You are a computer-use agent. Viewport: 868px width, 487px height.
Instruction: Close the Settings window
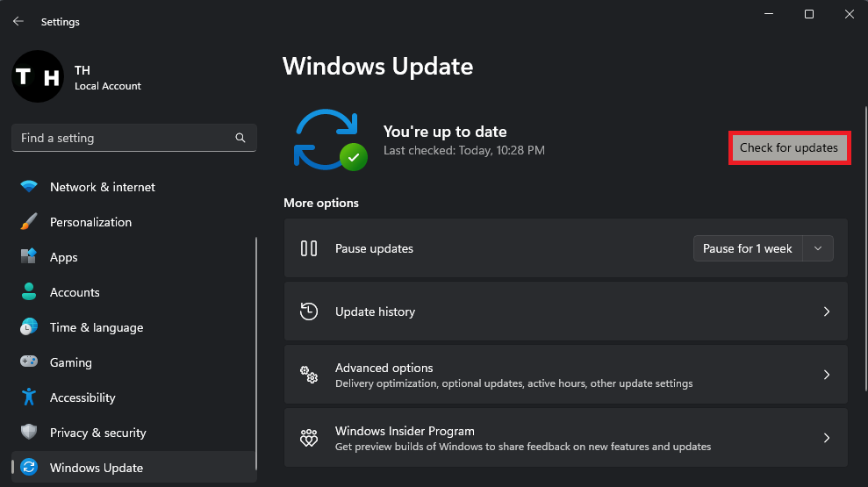pos(850,14)
